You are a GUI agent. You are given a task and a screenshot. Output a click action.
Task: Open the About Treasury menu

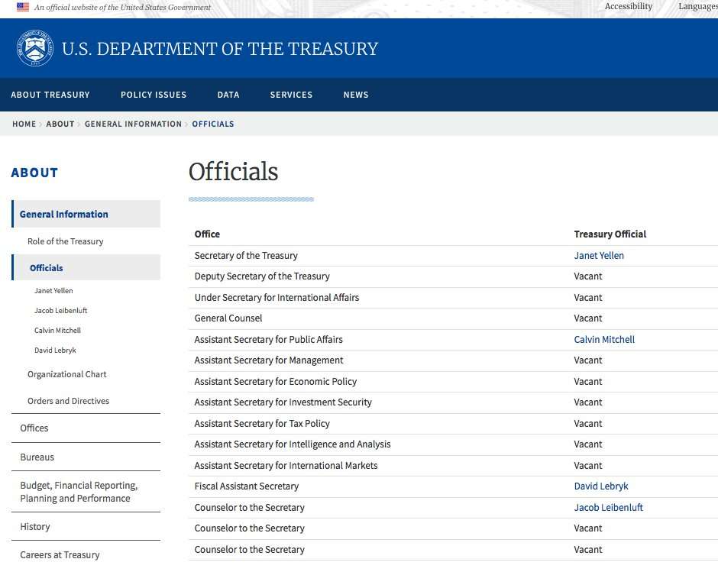(x=50, y=95)
